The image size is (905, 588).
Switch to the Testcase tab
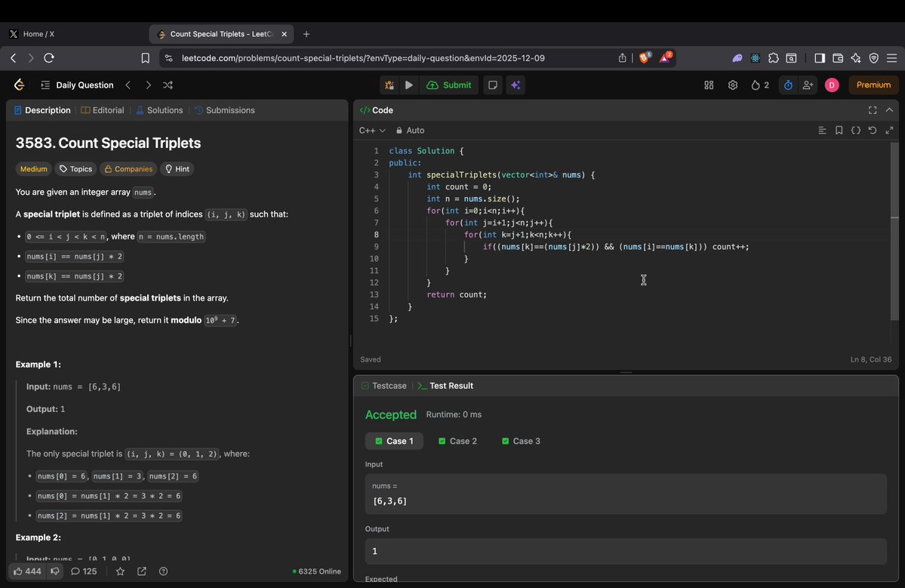[x=384, y=386]
